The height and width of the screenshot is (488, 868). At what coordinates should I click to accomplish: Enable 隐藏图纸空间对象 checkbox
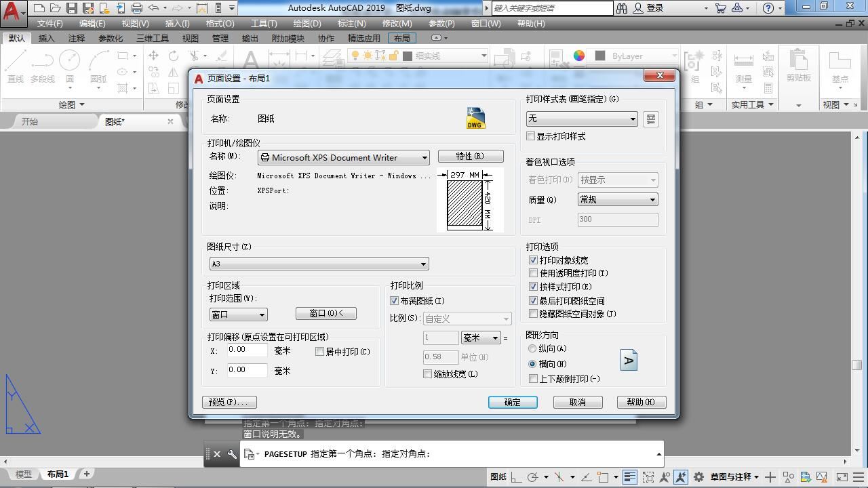pos(533,314)
